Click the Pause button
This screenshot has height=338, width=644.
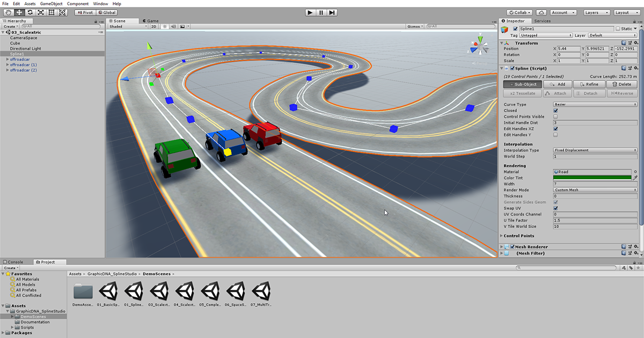[321, 12]
